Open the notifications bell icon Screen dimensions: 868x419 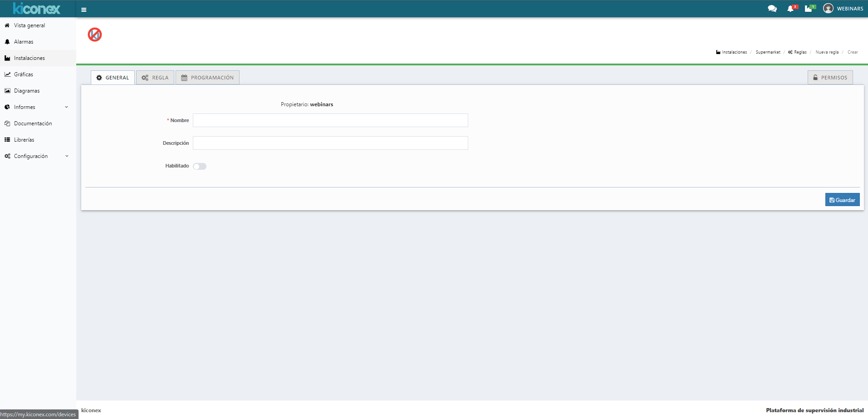pos(790,9)
